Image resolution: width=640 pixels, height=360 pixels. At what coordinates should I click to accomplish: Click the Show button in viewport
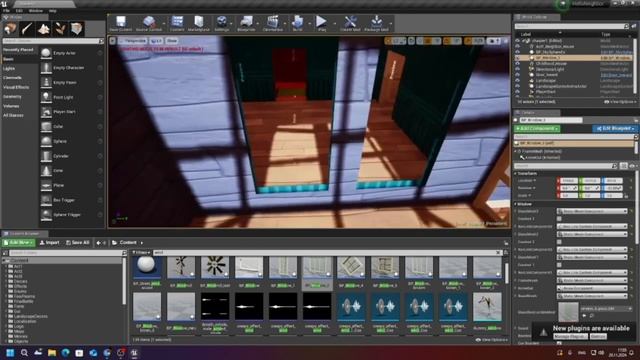[172, 41]
